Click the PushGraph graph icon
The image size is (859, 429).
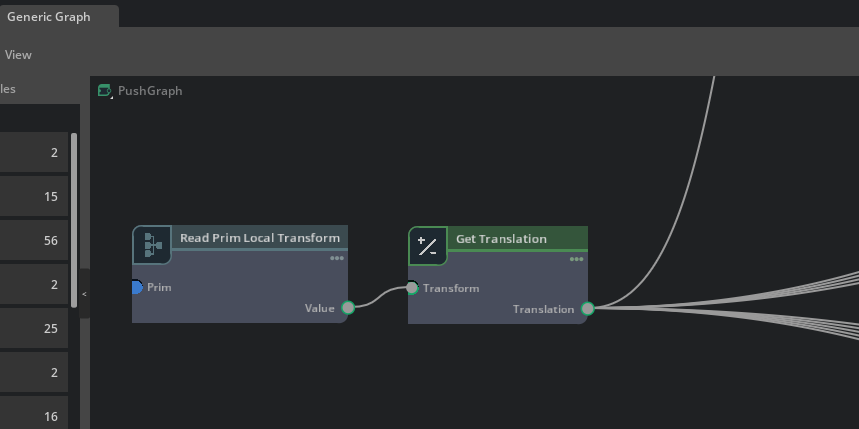click(x=105, y=91)
